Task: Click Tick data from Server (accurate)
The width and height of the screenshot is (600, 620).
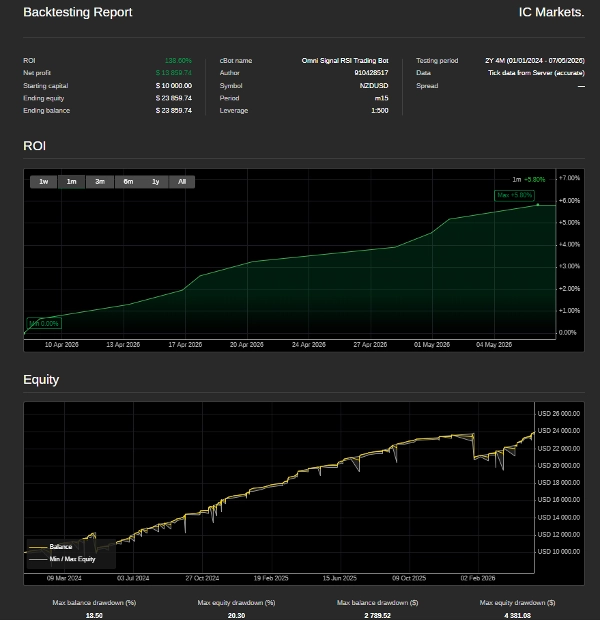Action: coord(536,73)
